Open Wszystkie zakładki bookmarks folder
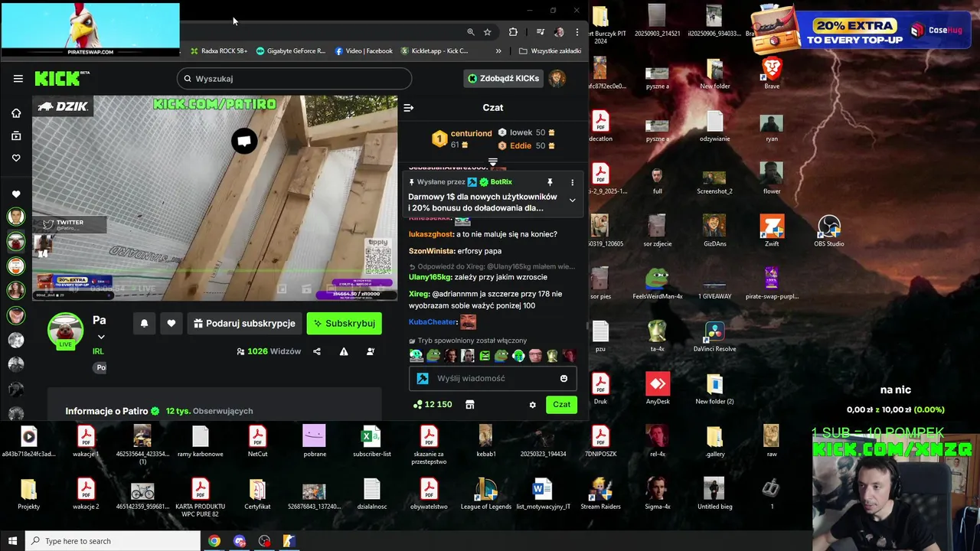This screenshot has width=980, height=551. pos(550,51)
